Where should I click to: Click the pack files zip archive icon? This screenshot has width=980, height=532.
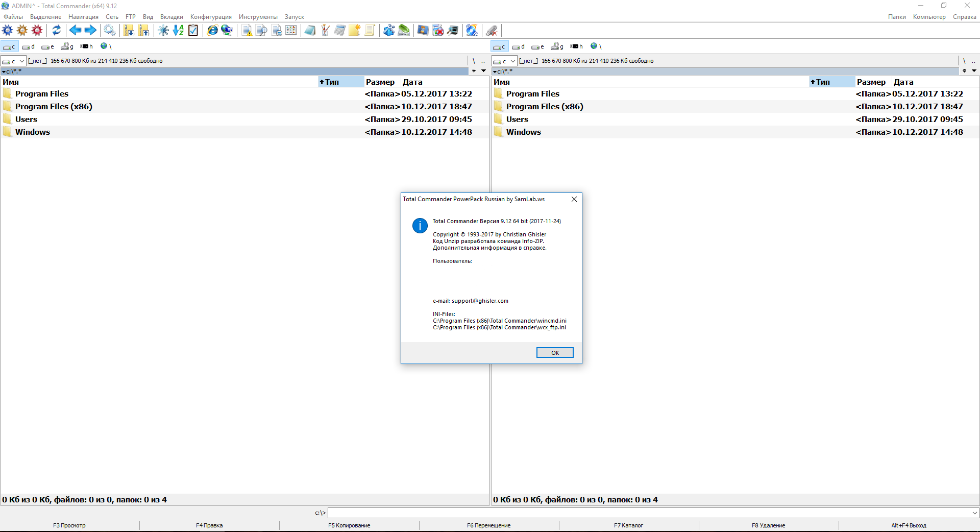coord(129,31)
